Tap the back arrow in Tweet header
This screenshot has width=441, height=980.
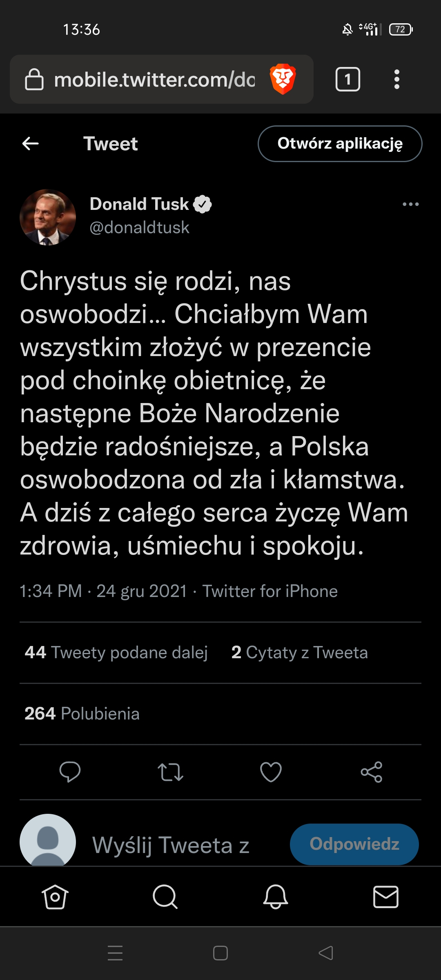tap(31, 143)
